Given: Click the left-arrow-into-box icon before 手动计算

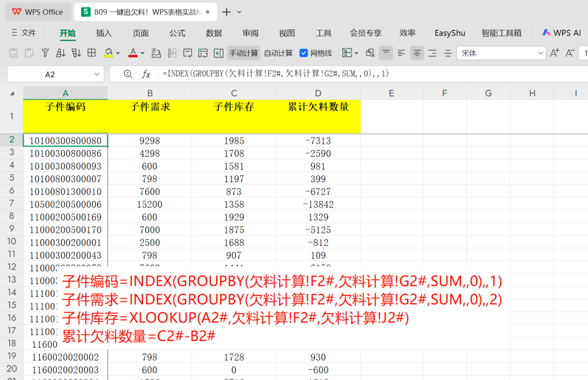Looking at the screenshot, I should coord(219,53).
